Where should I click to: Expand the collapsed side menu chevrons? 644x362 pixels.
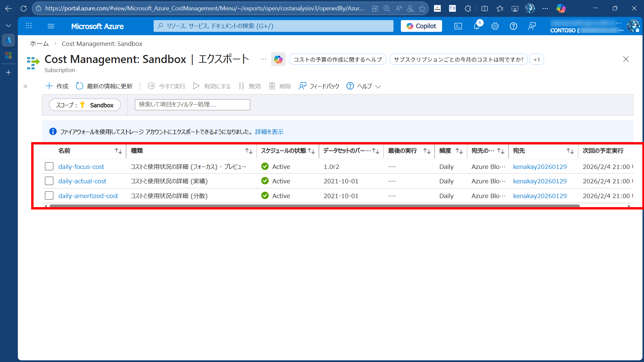coord(25,86)
